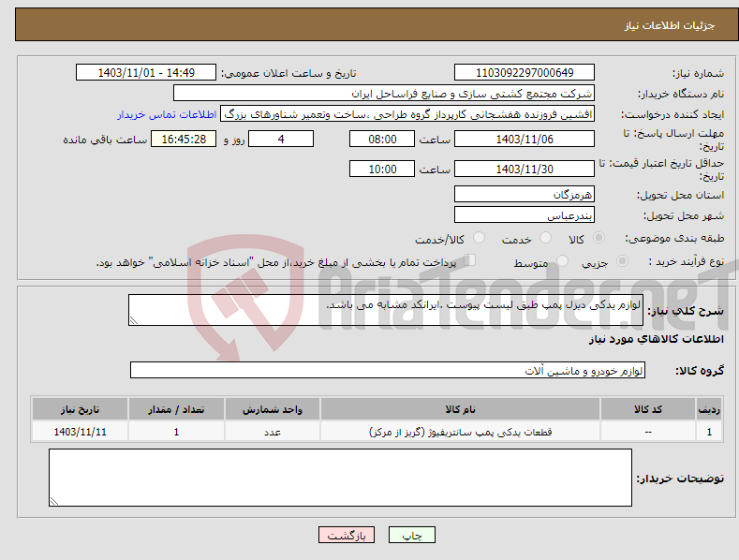The width and height of the screenshot is (739, 560).
Task: Click the جزئیات اطلاعات نیاز header title
Action: tap(670, 25)
